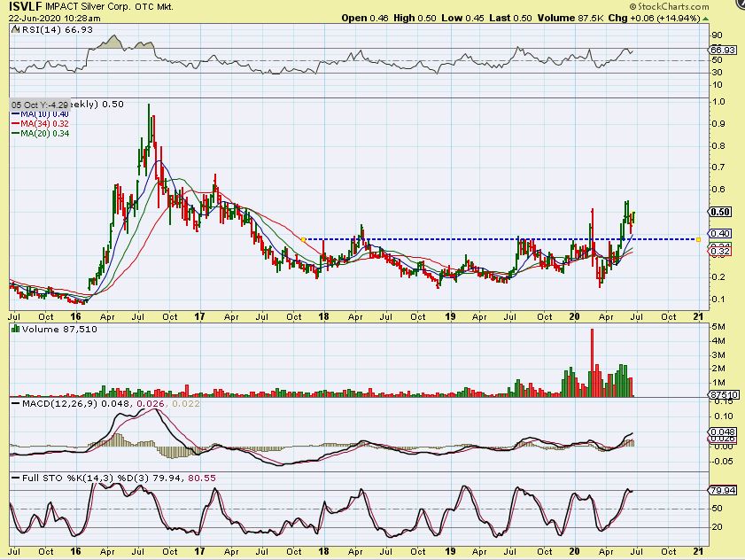Click the Open 0.46 header value
Viewport: 745px width, 560px height.
click(x=365, y=18)
